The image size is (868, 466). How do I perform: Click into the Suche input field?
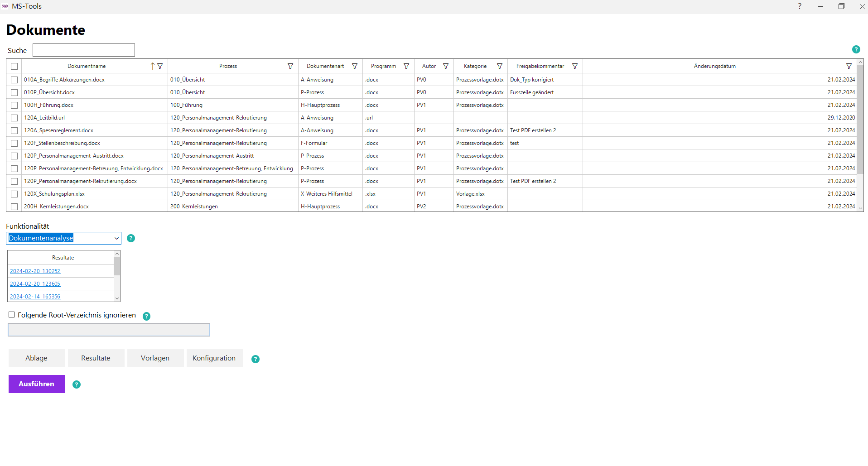[84, 50]
